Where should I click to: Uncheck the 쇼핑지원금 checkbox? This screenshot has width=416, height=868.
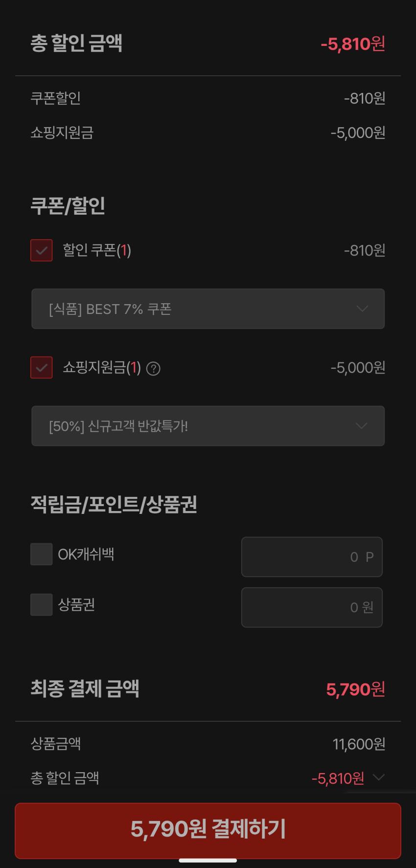coord(42,367)
